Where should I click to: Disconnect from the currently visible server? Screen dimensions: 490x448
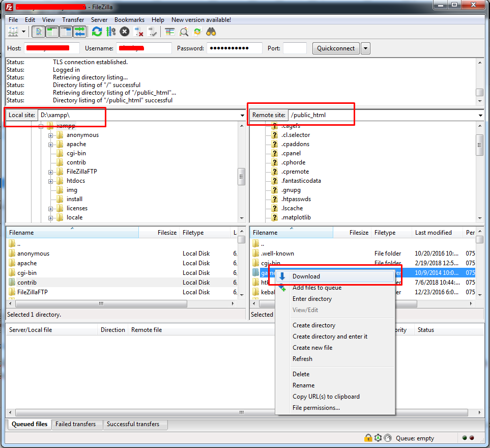click(x=138, y=32)
